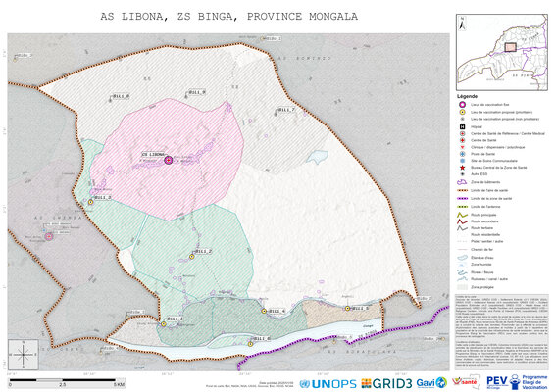The height and width of the screenshot is (392, 555).
Task: Select the yellow marker labeled Bili_3
Action: click(x=90, y=202)
